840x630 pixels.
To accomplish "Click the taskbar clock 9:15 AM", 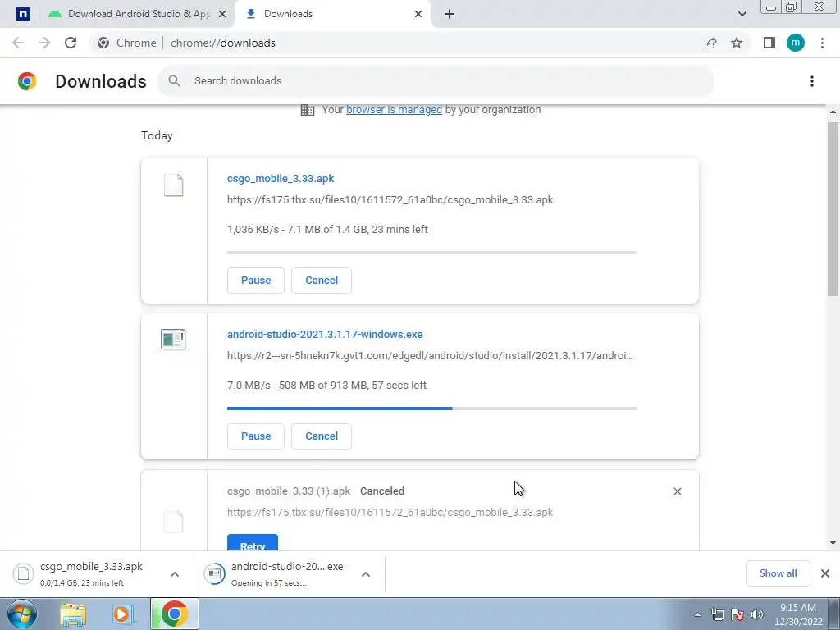I will point(797,614).
